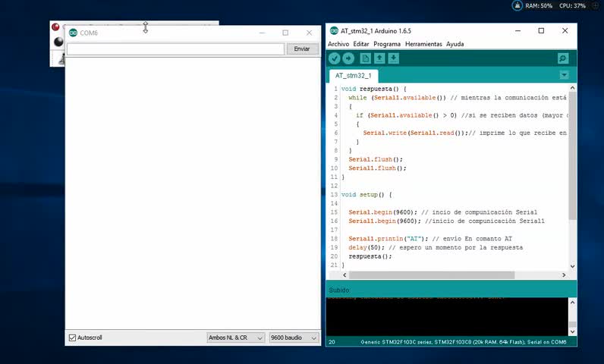Open the Editar menu

click(x=361, y=44)
